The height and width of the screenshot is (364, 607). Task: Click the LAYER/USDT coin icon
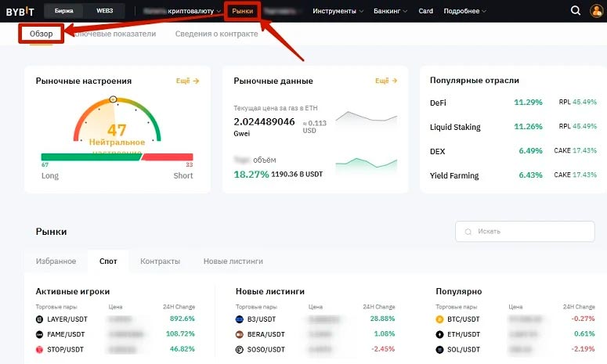[40, 319]
